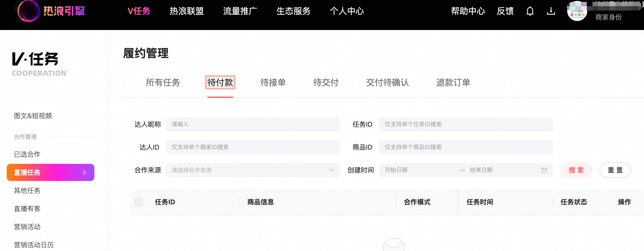Open 已选合作 in sidebar
The width and height of the screenshot is (644, 251).
pyautogui.click(x=27, y=154)
